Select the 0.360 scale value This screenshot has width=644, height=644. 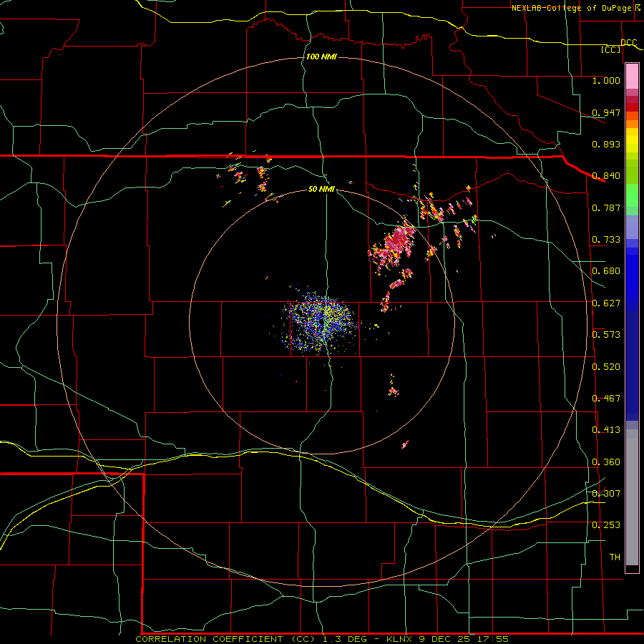coord(606,462)
